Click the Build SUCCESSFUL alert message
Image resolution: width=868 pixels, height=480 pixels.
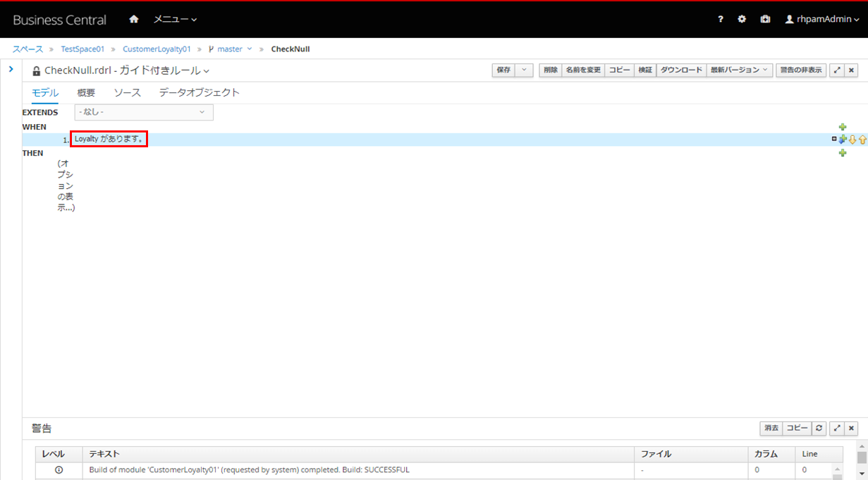tap(249, 469)
